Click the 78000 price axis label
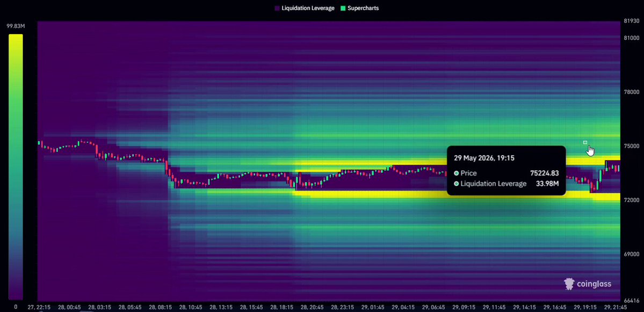 pyautogui.click(x=631, y=92)
